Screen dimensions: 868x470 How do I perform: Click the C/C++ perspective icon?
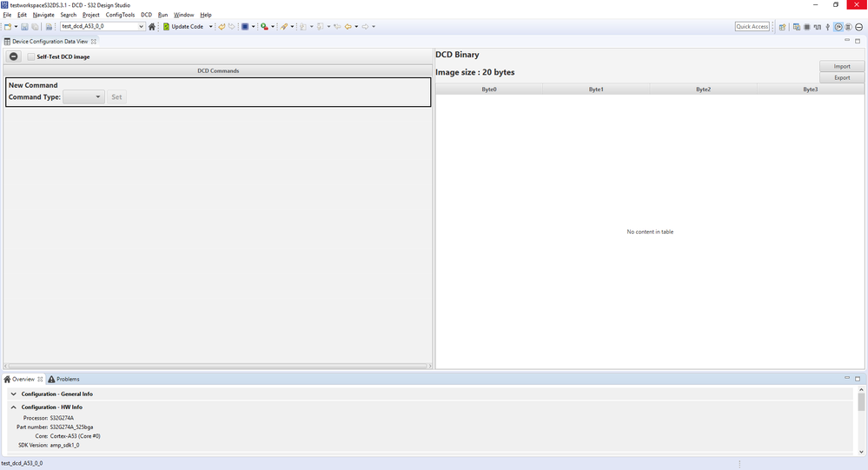pos(797,27)
